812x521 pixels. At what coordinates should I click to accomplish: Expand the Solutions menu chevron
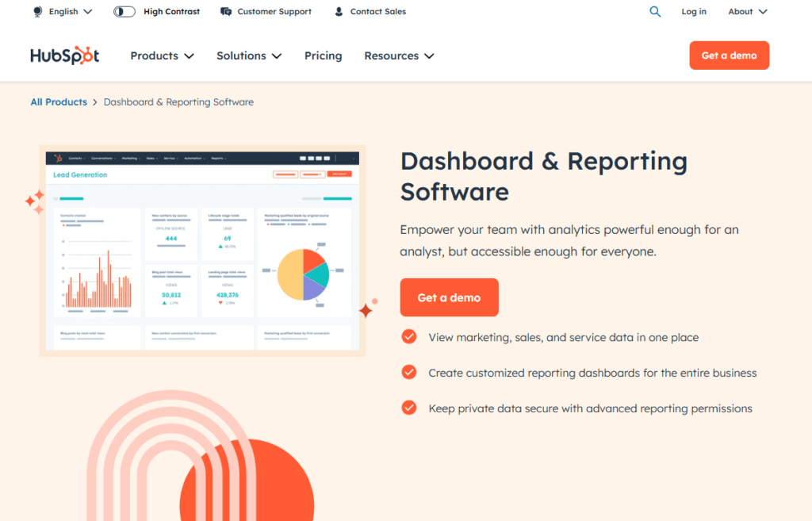277,56
